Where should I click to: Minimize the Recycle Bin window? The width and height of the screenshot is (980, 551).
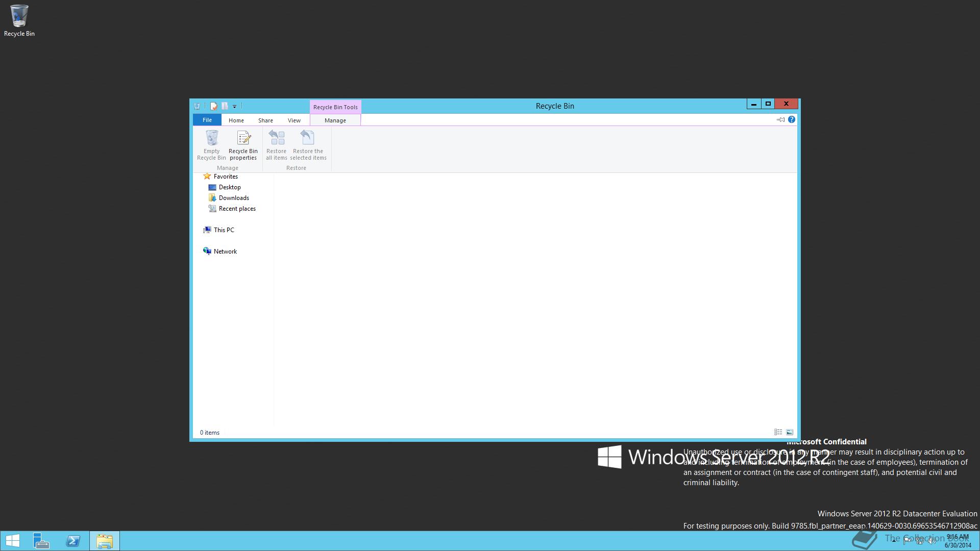pyautogui.click(x=753, y=104)
